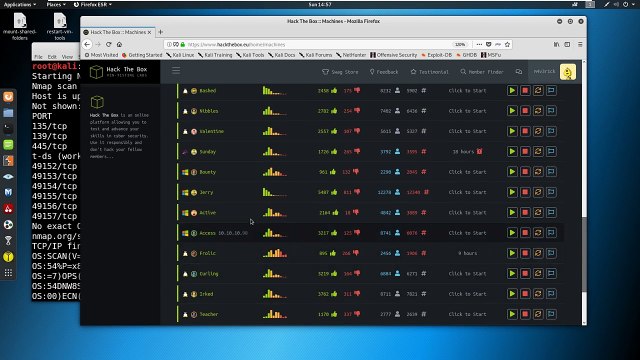Open Exploit-DB bookmark
Image resolution: width=640 pixels, height=360 pixels.
click(437, 55)
